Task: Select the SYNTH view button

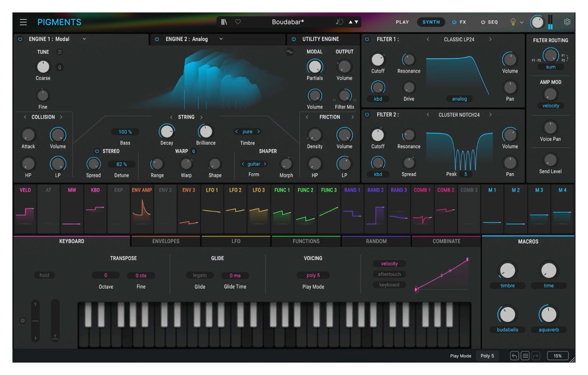Action: point(431,22)
